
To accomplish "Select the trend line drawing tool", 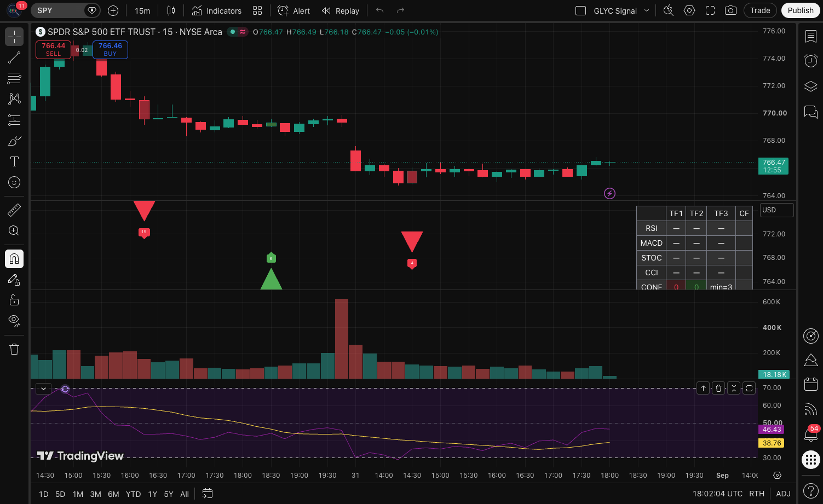I will click(x=14, y=57).
